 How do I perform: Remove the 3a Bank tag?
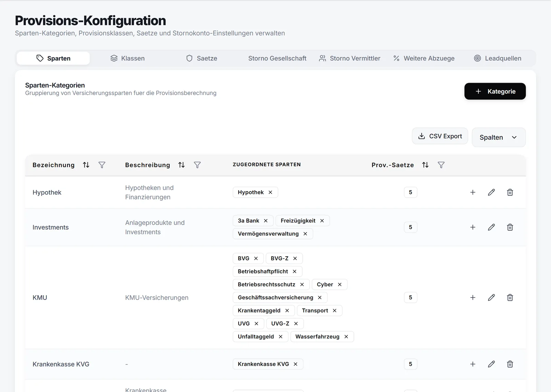tap(266, 220)
